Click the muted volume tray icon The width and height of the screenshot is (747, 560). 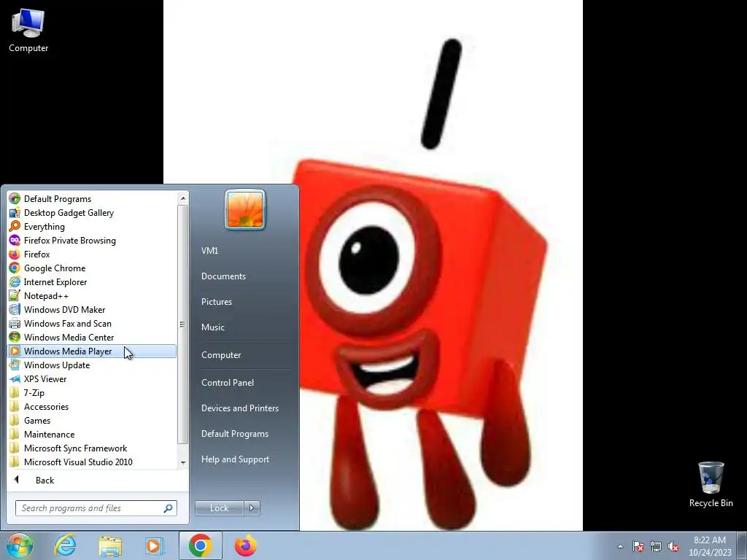673,547
